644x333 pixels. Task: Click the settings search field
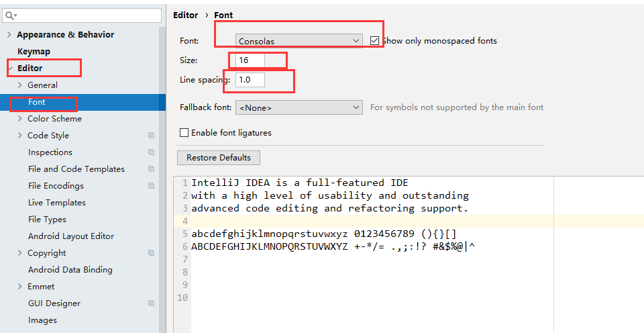pos(82,15)
